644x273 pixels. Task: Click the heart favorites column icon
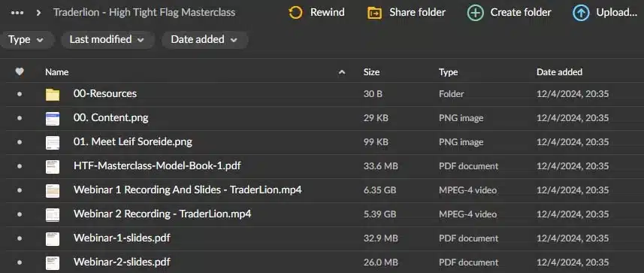pyautogui.click(x=20, y=71)
